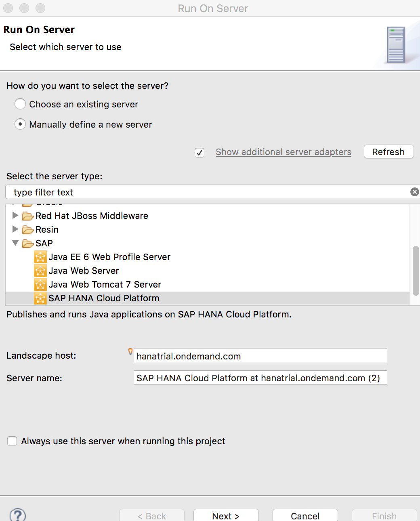The image size is (420, 521).
Task: Uncheck Show additional server adapters checkbox
Action: [x=199, y=152]
